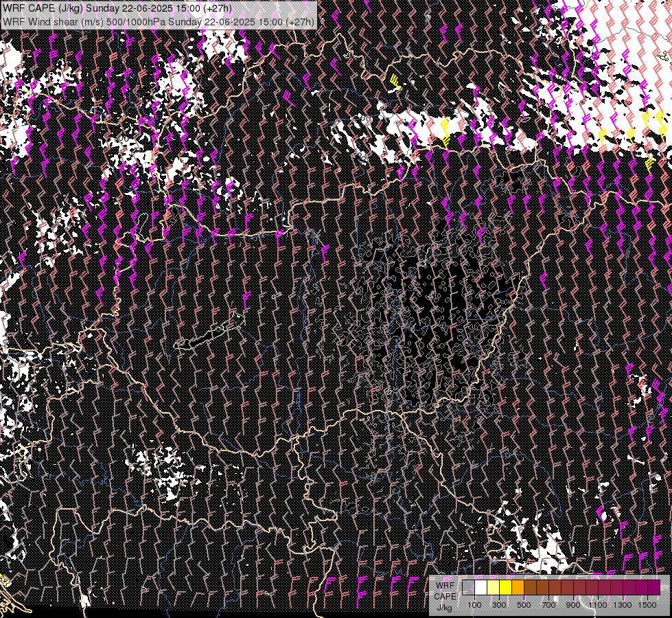
Task: Click the orange CAPE legend swatch
Action: pos(518,588)
